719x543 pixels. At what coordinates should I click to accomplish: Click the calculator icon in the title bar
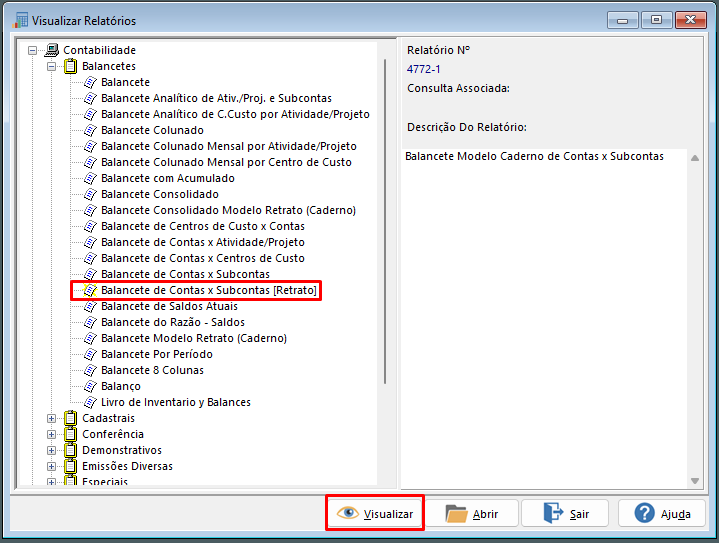point(21,20)
